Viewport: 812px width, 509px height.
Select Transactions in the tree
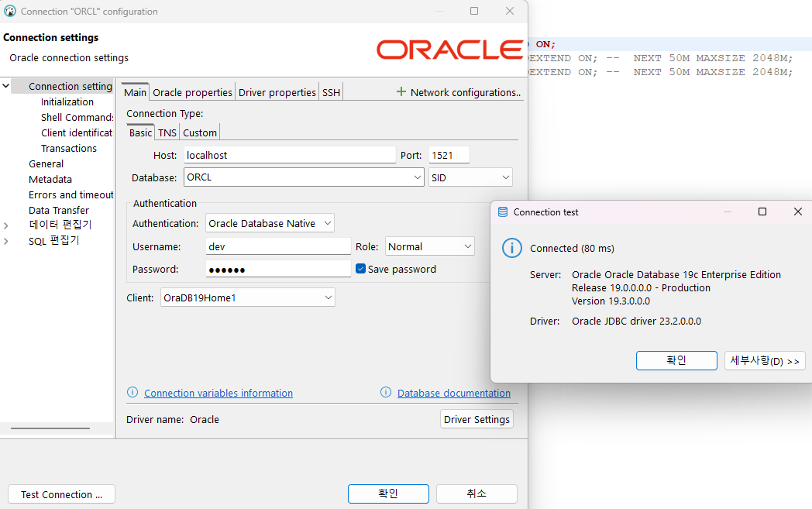[69, 148]
